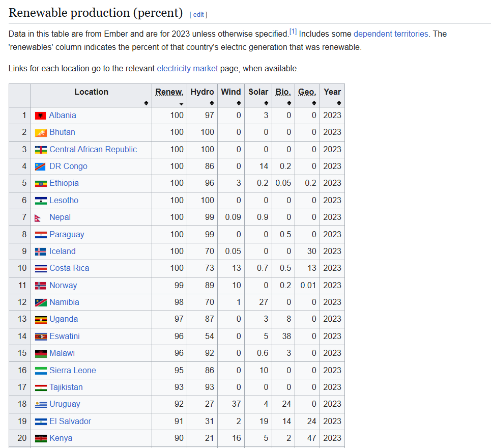
Task: Click the Ethiopia flag icon
Action: pyautogui.click(x=41, y=184)
